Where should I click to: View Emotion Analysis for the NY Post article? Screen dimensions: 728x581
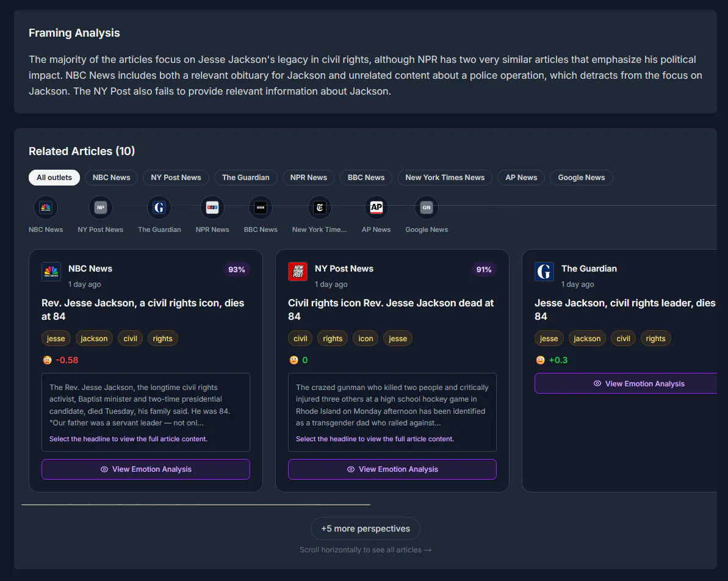[392, 469]
